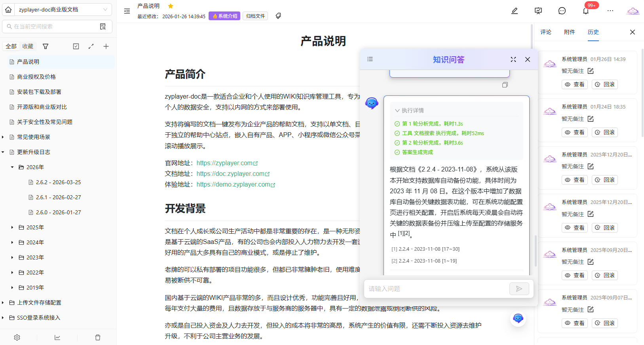The image size is (644, 345).
Task: Open the statistics chart icon
Action: pos(57,337)
